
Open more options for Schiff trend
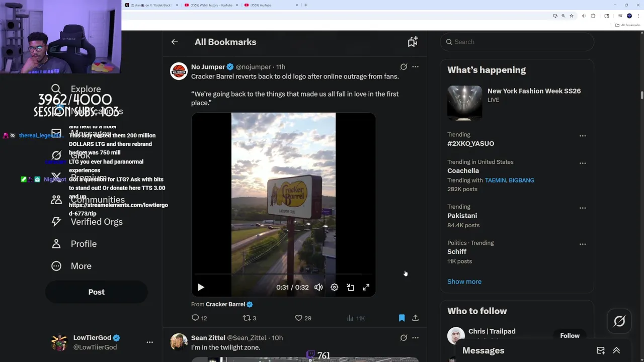click(x=583, y=244)
